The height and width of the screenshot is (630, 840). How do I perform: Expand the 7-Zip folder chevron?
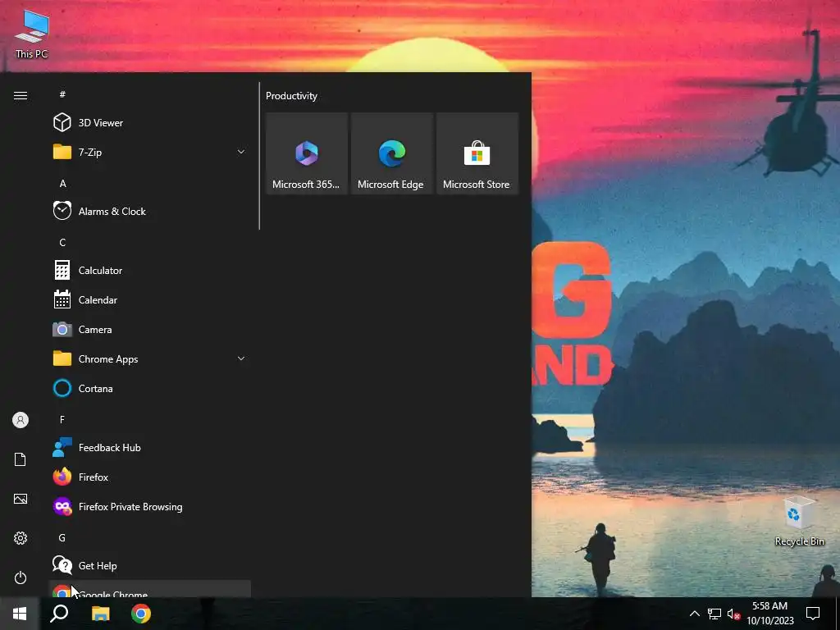(241, 152)
